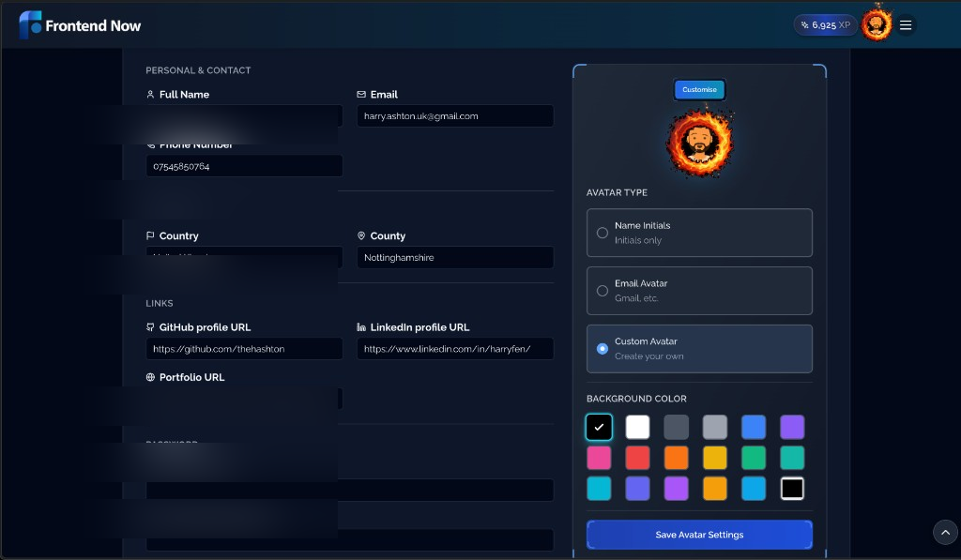Click the LinkedIn icon beside LinkedIn profile URL
The height and width of the screenshot is (560, 961).
point(361,327)
